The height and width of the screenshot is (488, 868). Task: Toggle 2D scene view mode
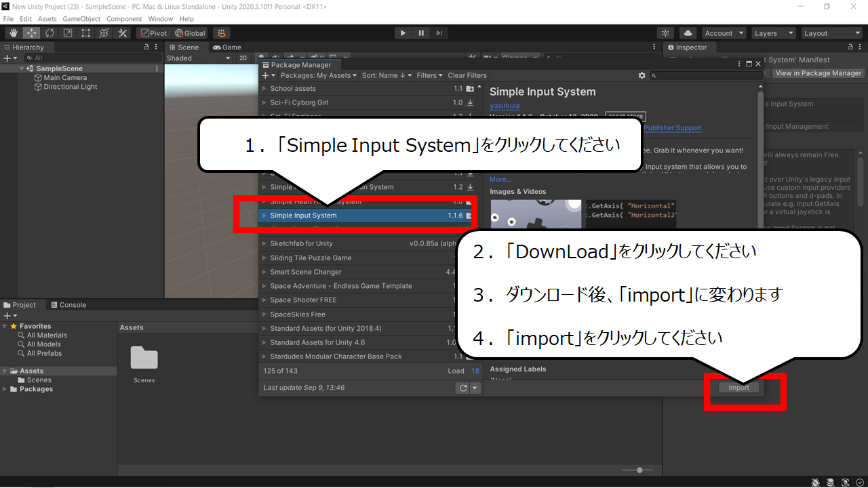(243, 58)
